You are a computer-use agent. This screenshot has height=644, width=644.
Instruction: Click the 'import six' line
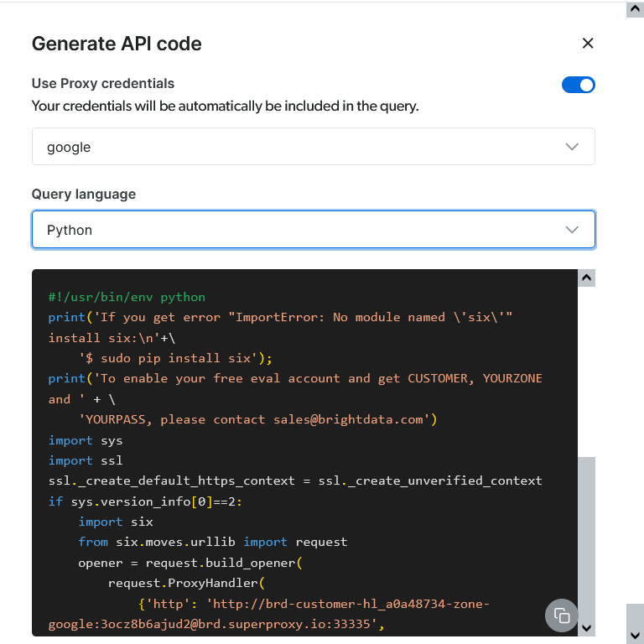pyautogui.click(x=116, y=522)
